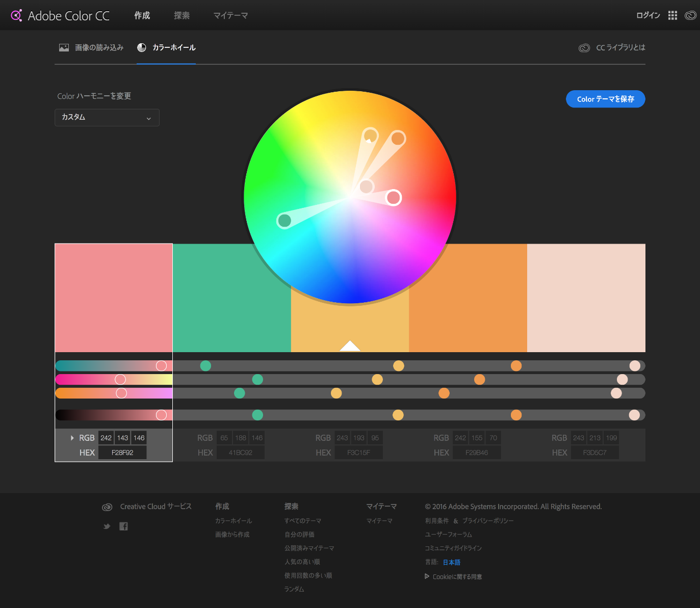Expand the Cookie consent disclosure arrow
This screenshot has width=700, height=608.
[427, 576]
